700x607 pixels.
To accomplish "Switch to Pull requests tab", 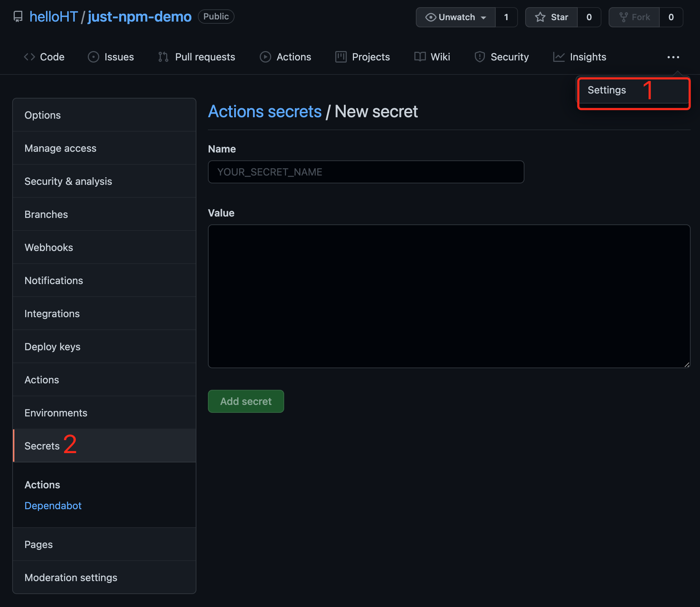I will pyautogui.click(x=197, y=57).
